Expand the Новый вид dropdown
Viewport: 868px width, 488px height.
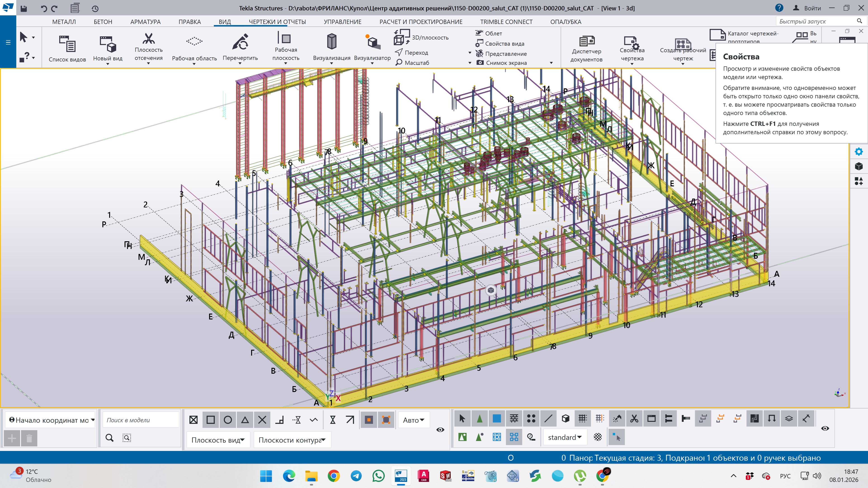coord(108,64)
